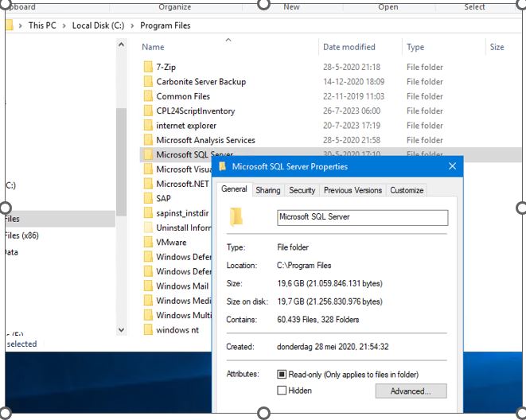Switch to the Security tab
Screen dimensions: 526x420
pyautogui.click(x=302, y=190)
